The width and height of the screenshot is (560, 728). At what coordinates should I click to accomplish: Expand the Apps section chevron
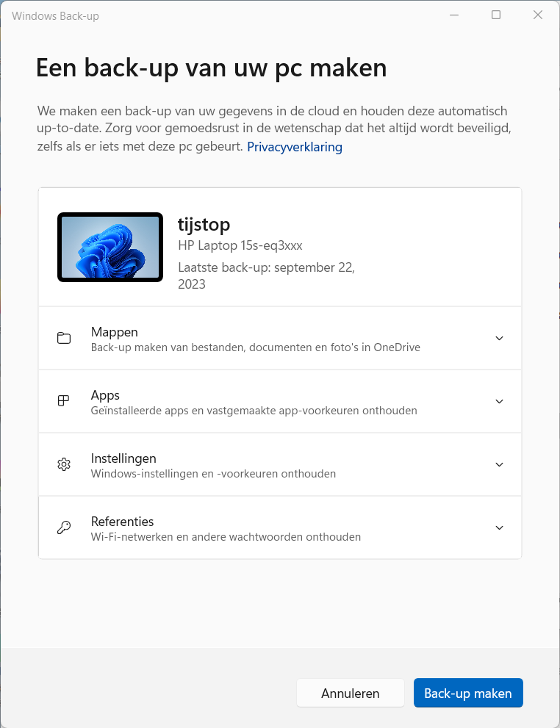[499, 402]
